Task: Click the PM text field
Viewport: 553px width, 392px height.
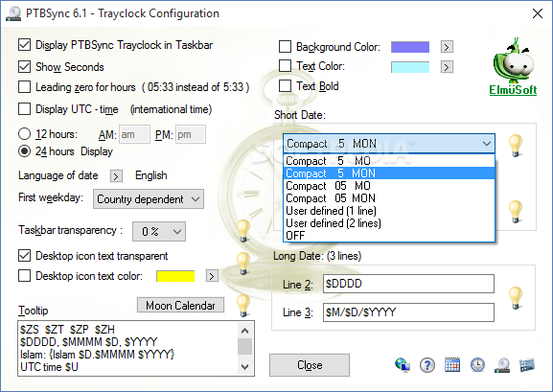Action: point(191,134)
